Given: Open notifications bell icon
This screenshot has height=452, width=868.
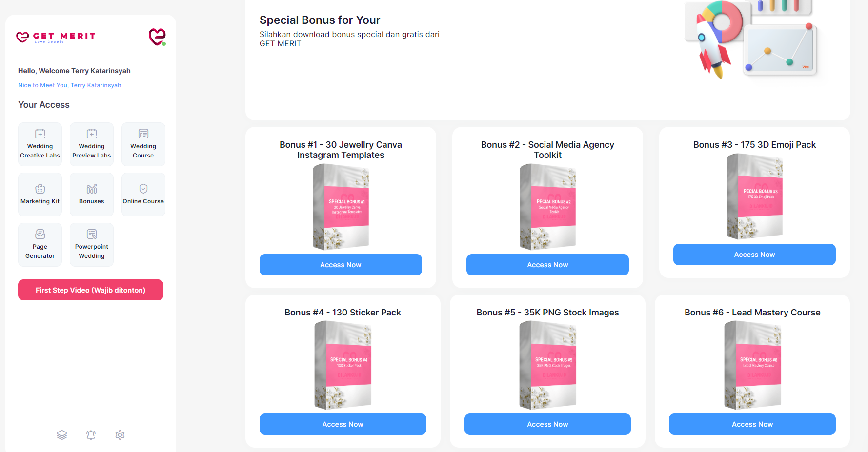Looking at the screenshot, I should pyautogui.click(x=91, y=435).
